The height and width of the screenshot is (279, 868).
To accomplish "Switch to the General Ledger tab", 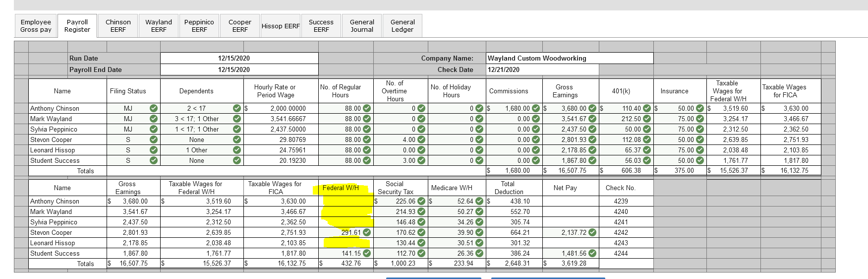I will pyautogui.click(x=403, y=26).
